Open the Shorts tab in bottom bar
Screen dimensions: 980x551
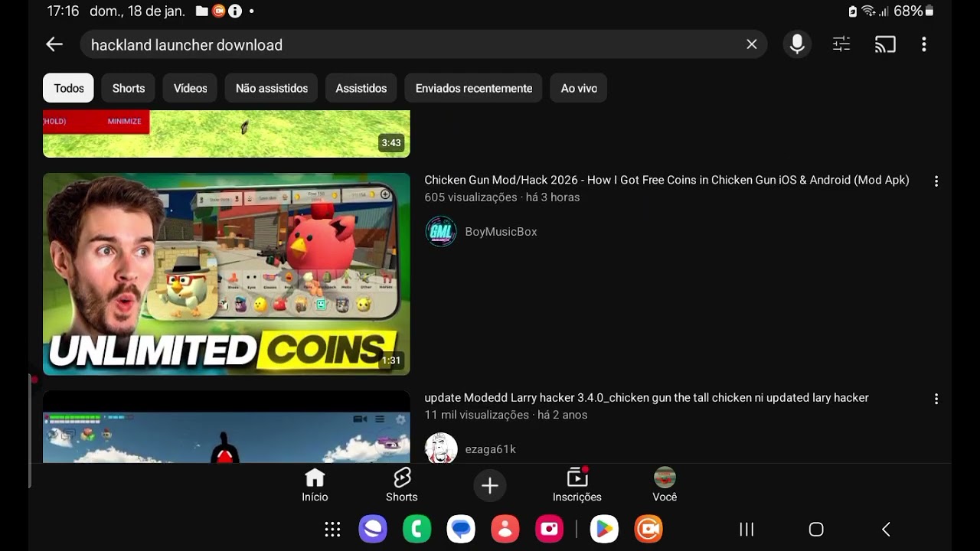(402, 485)
